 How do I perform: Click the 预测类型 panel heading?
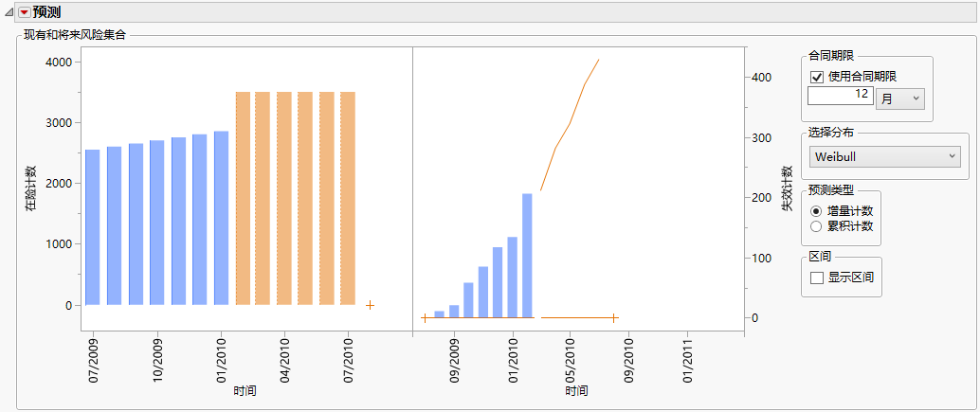[x=831, y=189]
